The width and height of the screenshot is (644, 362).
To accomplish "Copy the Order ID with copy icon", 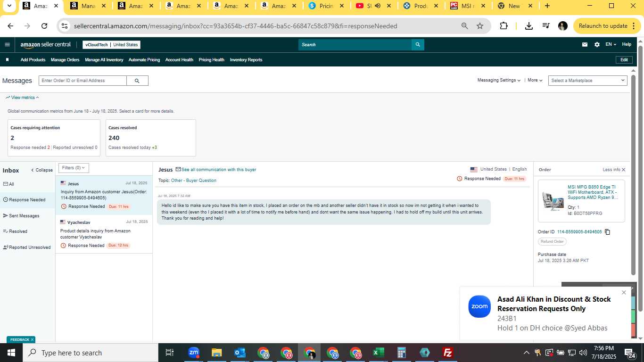I will tap(607, 232).
